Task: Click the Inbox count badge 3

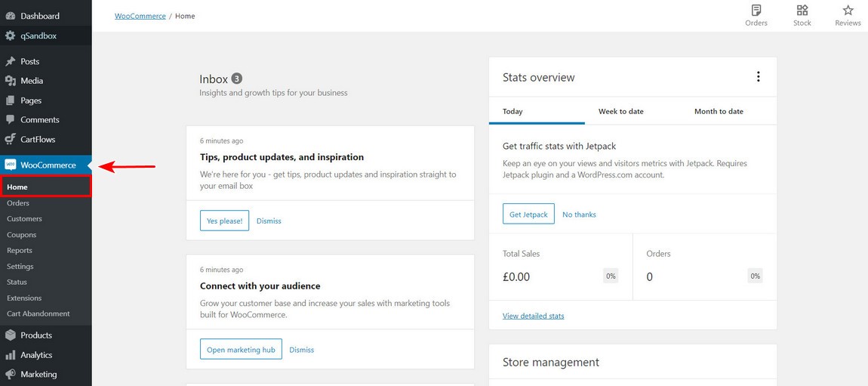Action: click(x=237, y=79)
